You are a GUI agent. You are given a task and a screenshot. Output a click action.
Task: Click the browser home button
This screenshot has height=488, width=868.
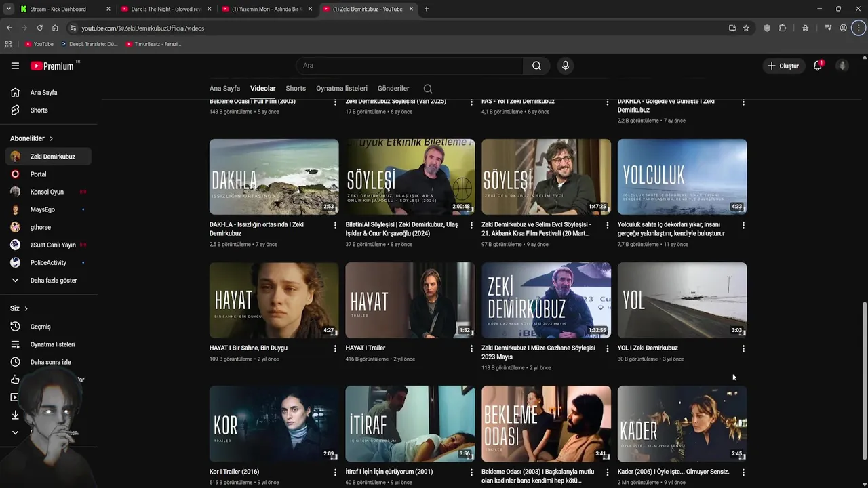[x=55, y=28]
